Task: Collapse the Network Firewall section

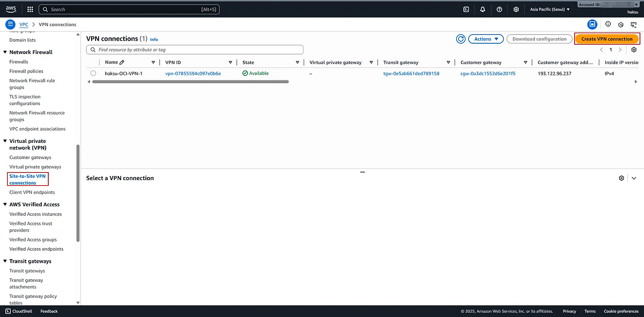Action: (x=5, y=52)
